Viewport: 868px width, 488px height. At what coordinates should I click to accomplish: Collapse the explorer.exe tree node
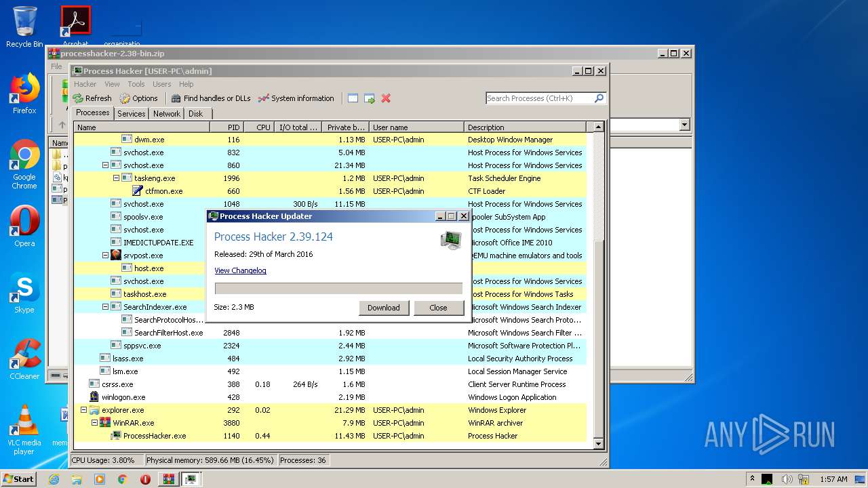[83, 410]
